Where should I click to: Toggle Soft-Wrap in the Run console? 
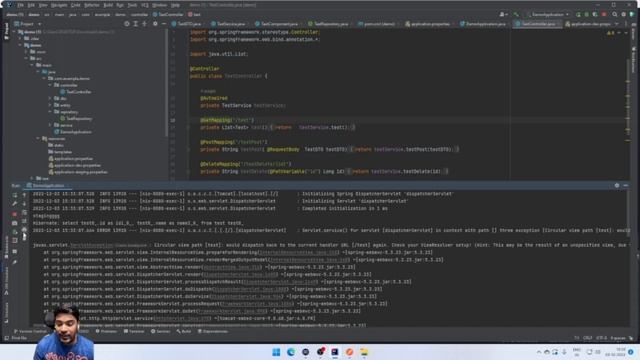(x=24, y=213)
